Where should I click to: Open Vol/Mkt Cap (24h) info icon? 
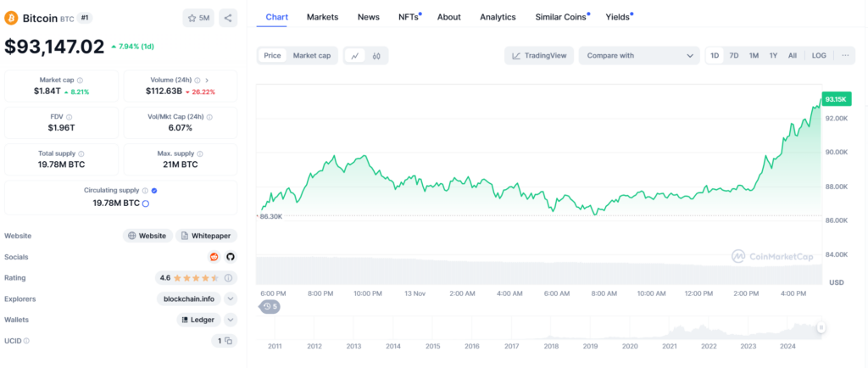pyautogui.click(x=210, y=117)
